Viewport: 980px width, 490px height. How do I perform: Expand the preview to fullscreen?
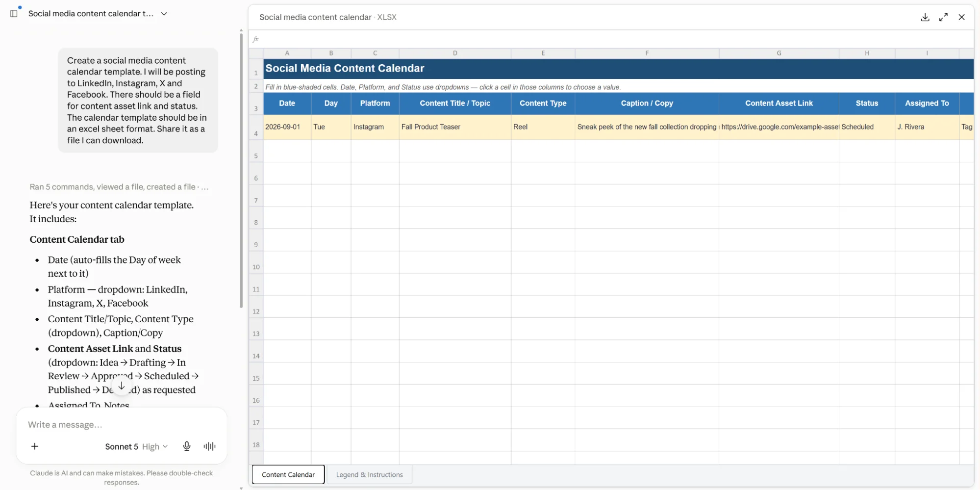943,17
